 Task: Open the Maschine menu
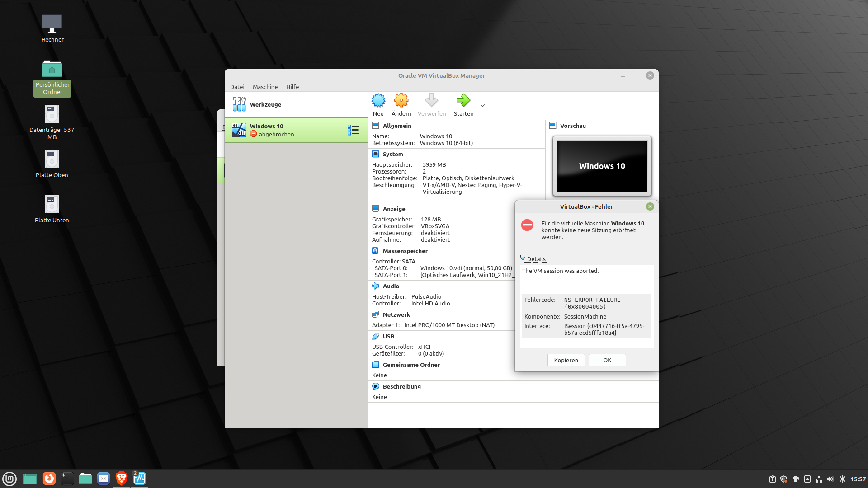265,87
